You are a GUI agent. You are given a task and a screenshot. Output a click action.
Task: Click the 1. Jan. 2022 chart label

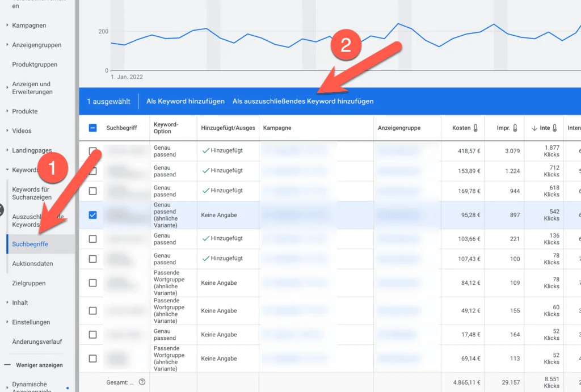pyautogui.click(x=127, y=77)
